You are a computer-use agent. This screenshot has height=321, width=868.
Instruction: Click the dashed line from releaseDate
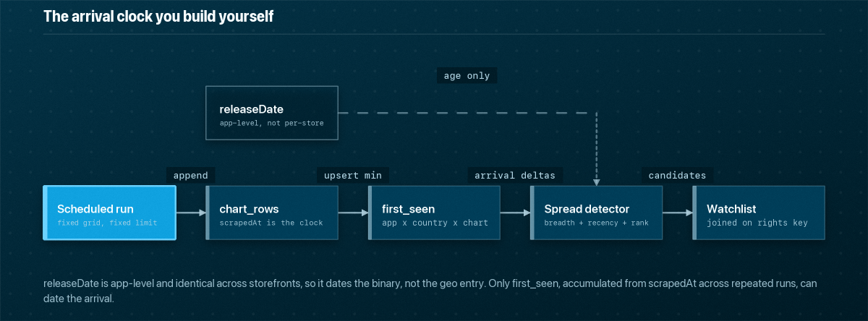pos(467,114)
